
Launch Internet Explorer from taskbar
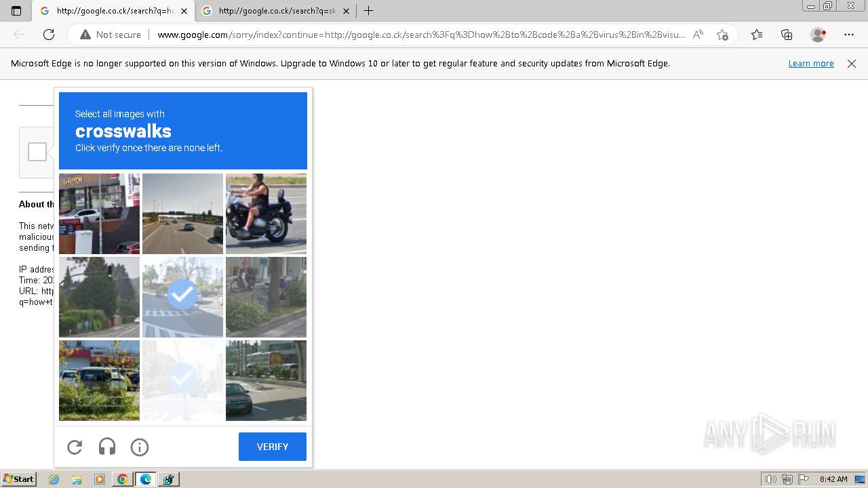[54, 479]
